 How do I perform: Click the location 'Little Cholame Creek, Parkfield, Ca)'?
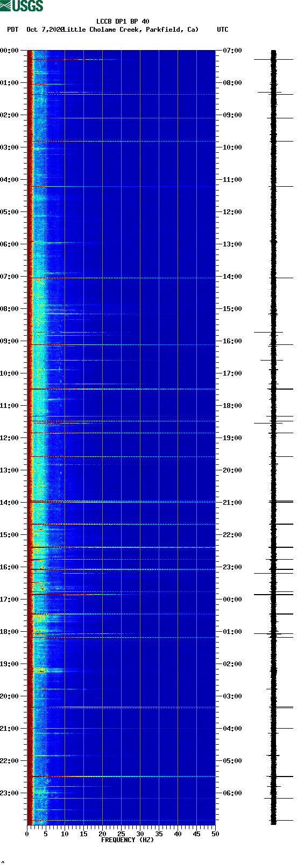(131, 30)
